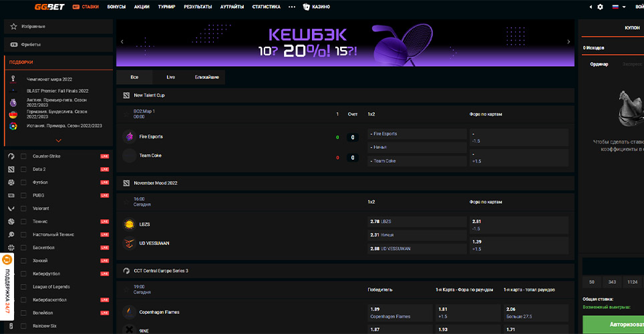Tick the PUBG filter checkbox

[x=24, y=196]
